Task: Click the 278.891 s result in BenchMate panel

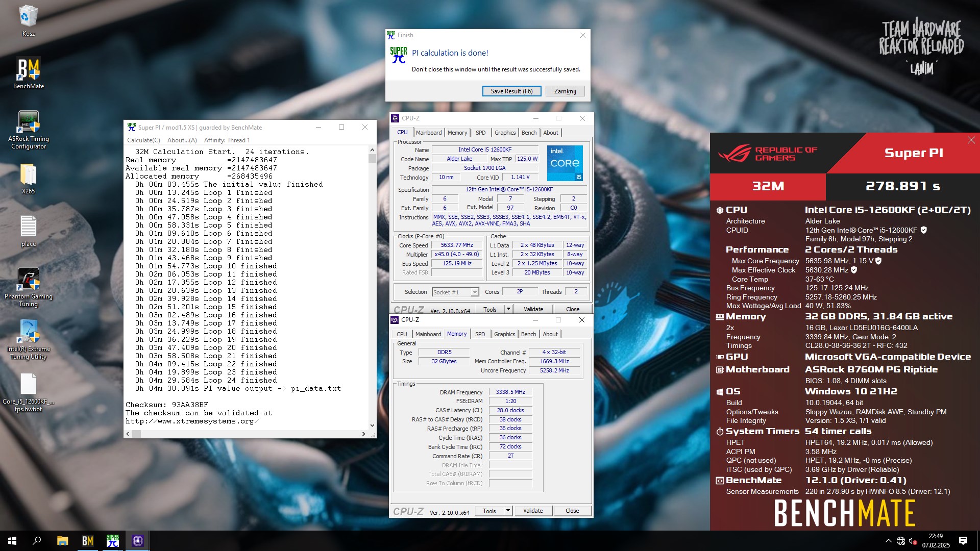Action: click(x=902, y=186)
